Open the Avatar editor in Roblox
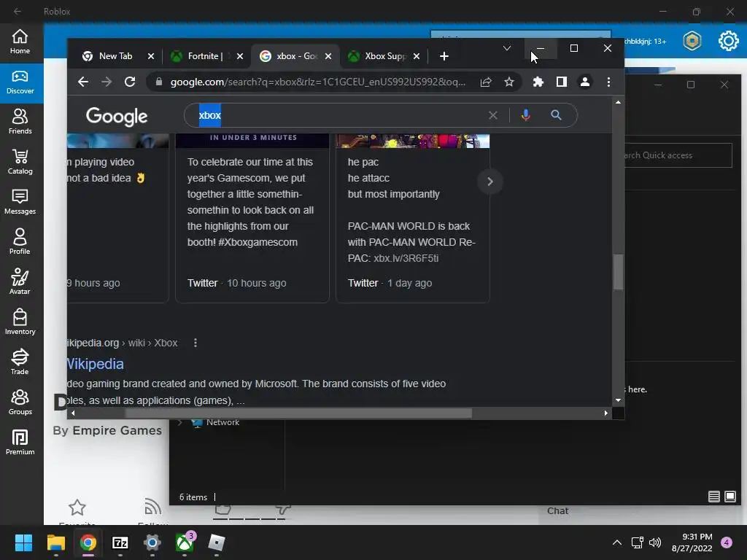This screenshot has height=560, width=747. tap(20, 282)
